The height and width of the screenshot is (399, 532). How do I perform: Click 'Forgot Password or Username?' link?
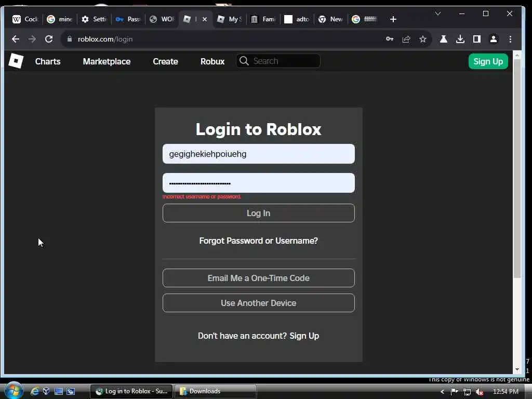point(259,241)
